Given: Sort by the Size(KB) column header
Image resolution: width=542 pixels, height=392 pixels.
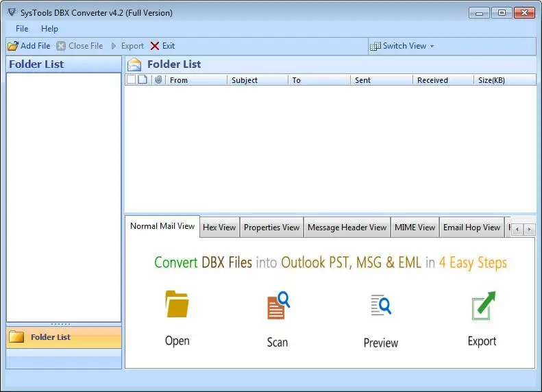Looking at the screenshot, I should point(504,80).
